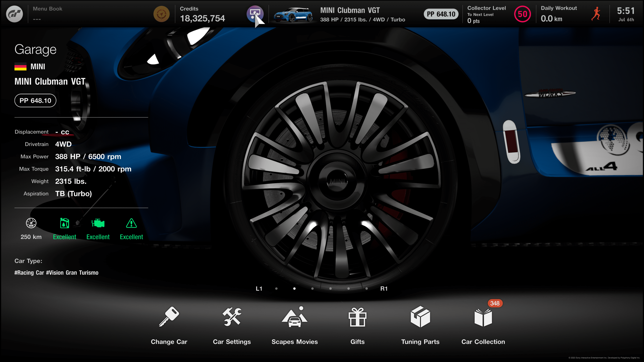The width and height of the screenshot is (644, 362).
Task: Click the Menu Book compass icon
Action: [162, 14]
